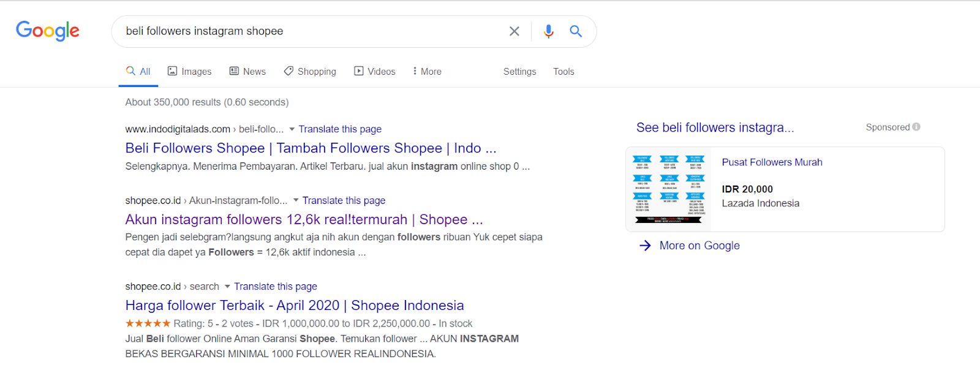Submit search with the magnifier icon
Viewport: 980px width, 373px height.
pos(576,31)
